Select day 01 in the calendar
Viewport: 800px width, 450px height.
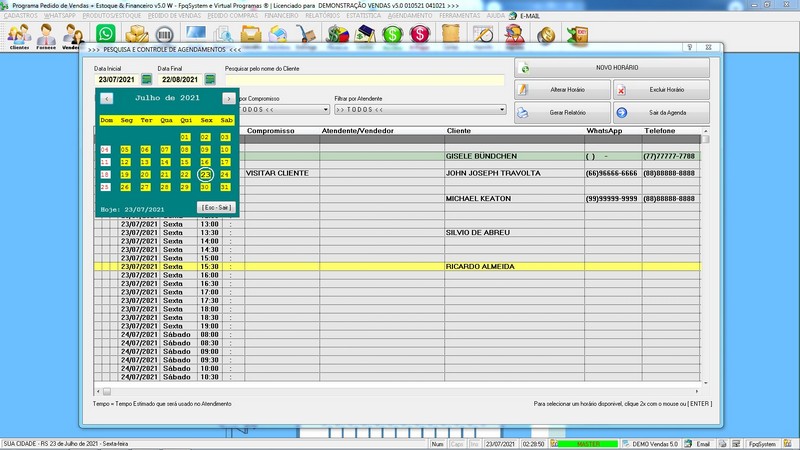185,137
